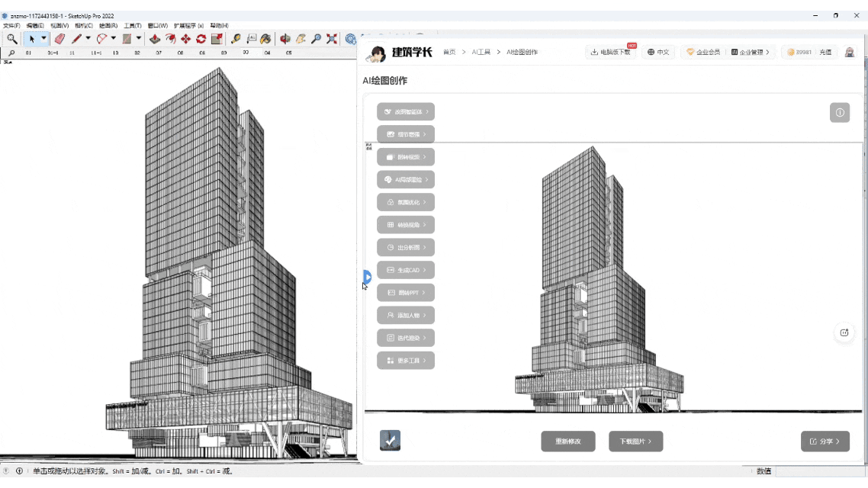Open the 相机(C) menu
868x488 pixels.
(84, 25)
